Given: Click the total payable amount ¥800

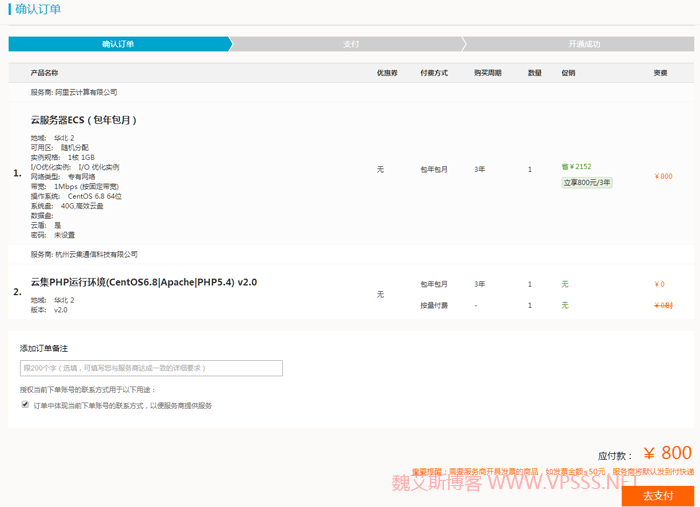Looking at the screenshot, I should [x=667, y=453].
